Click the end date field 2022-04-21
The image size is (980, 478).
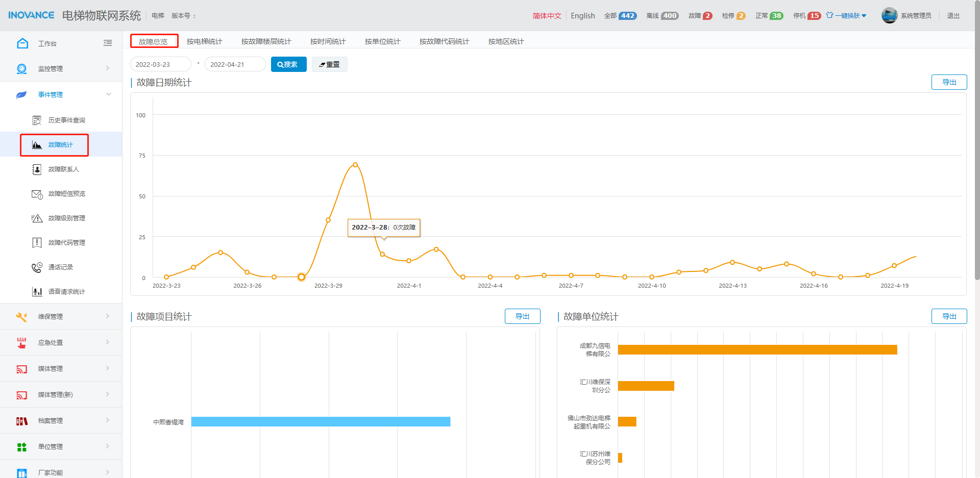click(235, 64)
